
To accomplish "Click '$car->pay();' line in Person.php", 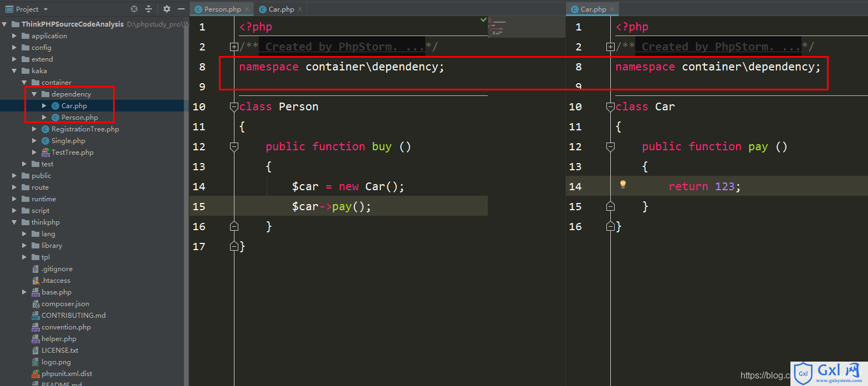I will pos(331,207).
